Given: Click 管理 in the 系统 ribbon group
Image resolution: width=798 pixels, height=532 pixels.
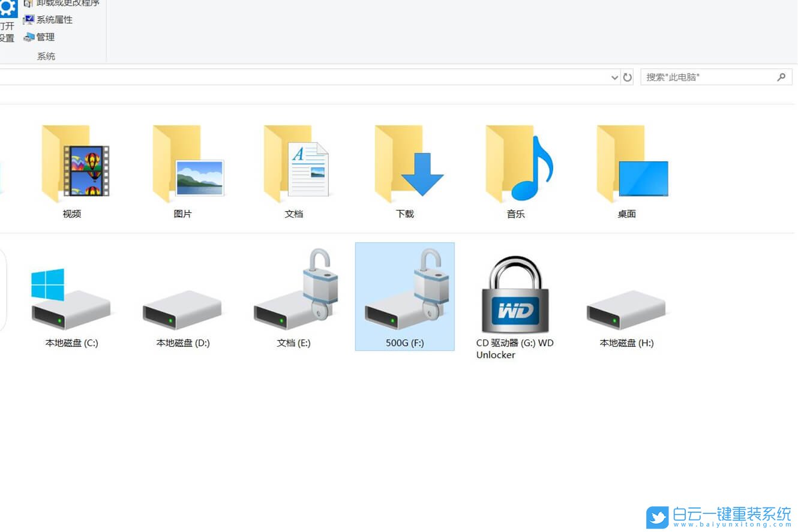Looking at the screenshot, I should click(45, 37).
